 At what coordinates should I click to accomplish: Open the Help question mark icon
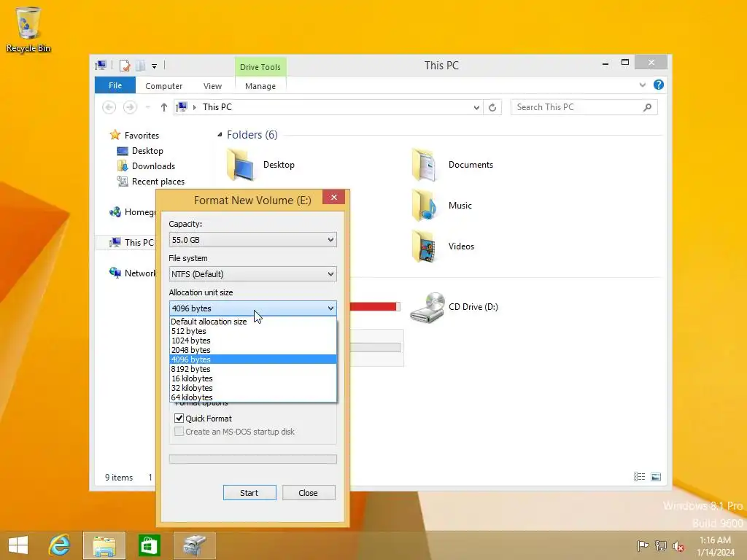[659, 85]
